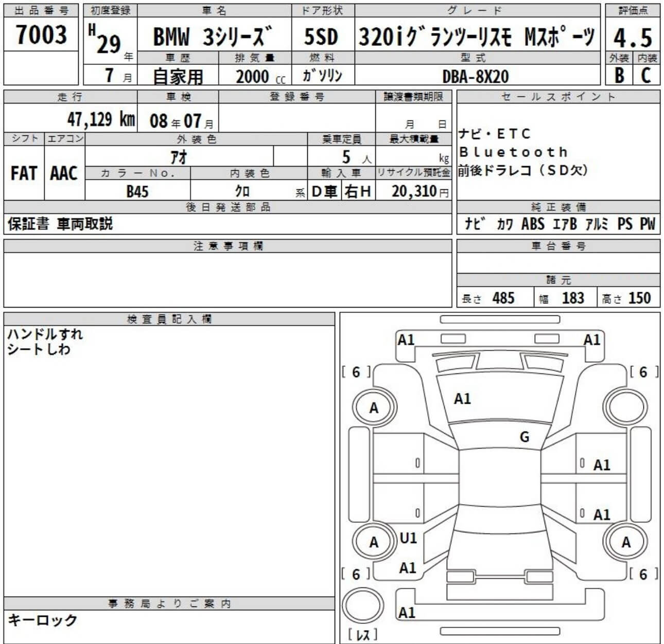Click the air conditioner value AAC
Image resolution: width=664 pixels, height=644 pixels.
64,173
